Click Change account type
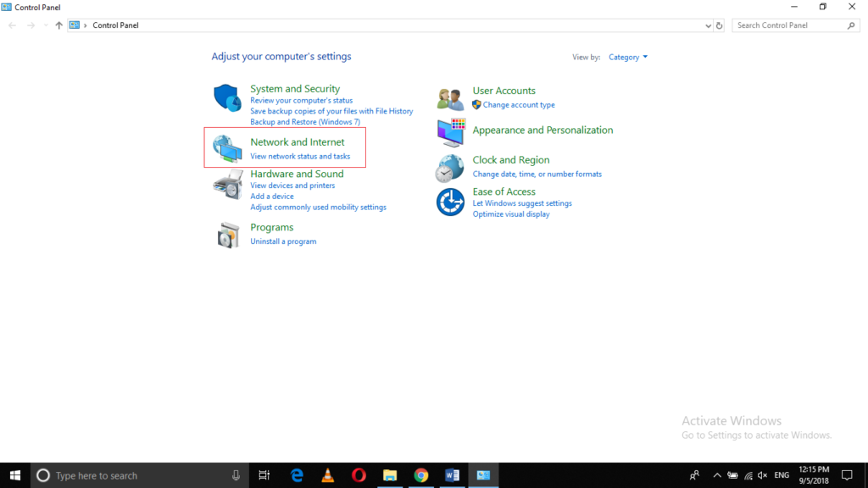This screenshot has height=488, width=868. [519, 104]
